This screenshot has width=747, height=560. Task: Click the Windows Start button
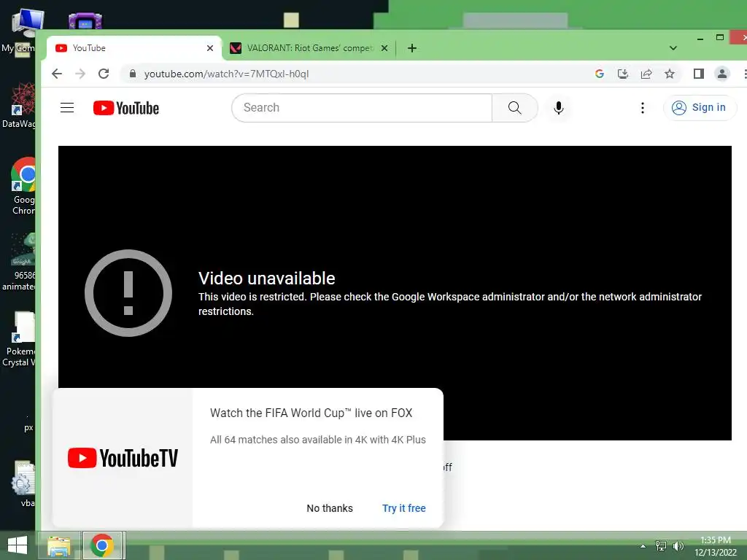tap(18, 545)
